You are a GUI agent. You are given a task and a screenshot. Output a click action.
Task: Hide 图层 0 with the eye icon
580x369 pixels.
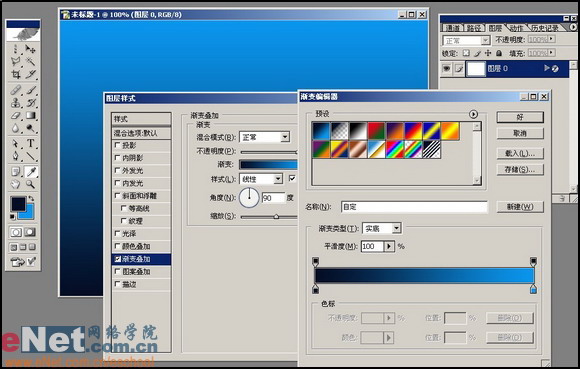pyautogui.click(x=447, y=68)
